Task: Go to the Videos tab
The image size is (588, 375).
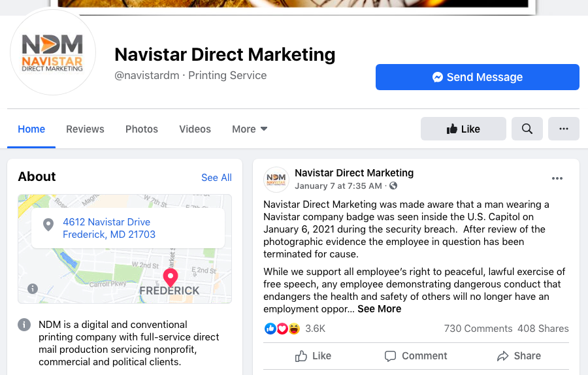Action: (x=195, y=129)
